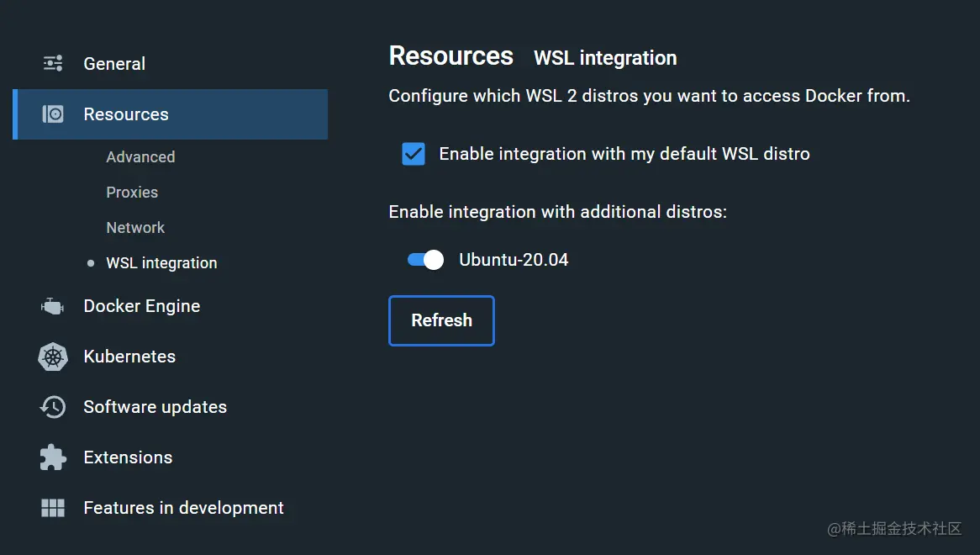980x555 pixels.
Task: Open the General settings label
Action: (114, 64)
